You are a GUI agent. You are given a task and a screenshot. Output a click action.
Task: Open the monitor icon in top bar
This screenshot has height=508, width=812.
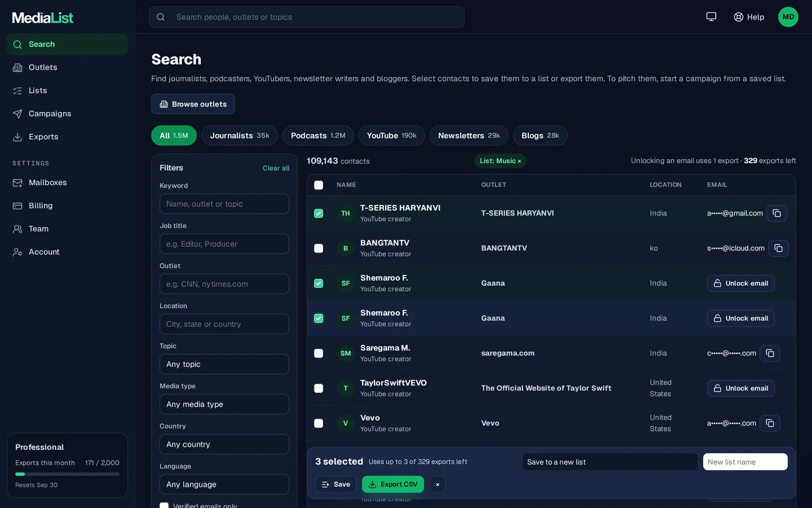pyautogui.click(x=711, y=17)
